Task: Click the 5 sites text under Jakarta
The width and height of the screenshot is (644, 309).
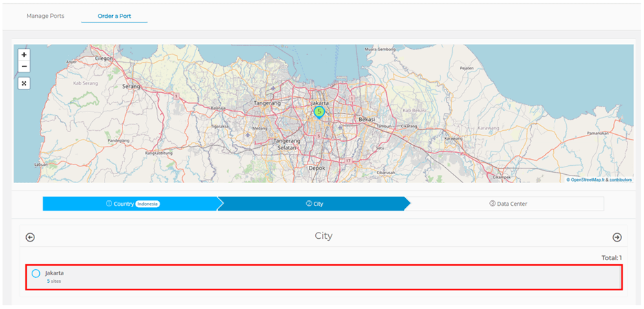Action: 54,281
